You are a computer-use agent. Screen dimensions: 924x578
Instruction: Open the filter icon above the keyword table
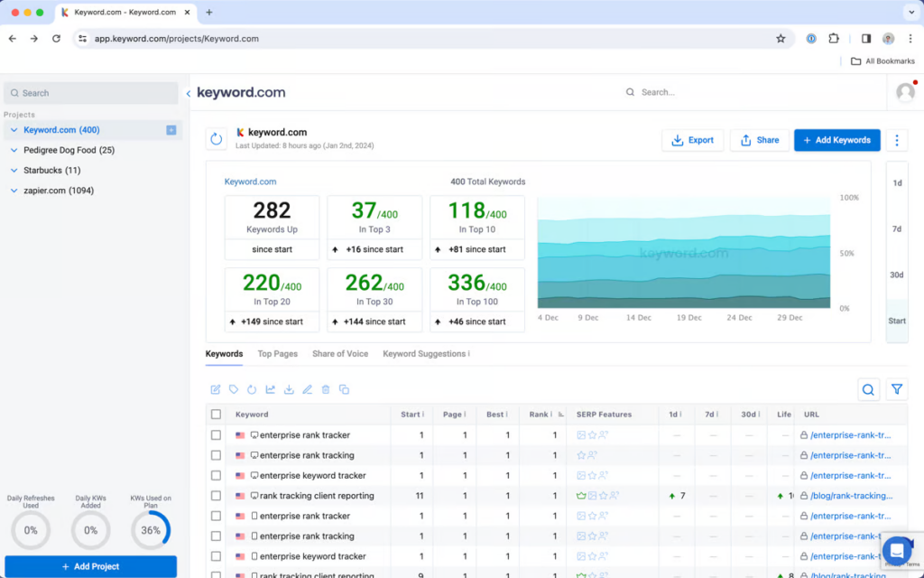click(x=897, y=389)
